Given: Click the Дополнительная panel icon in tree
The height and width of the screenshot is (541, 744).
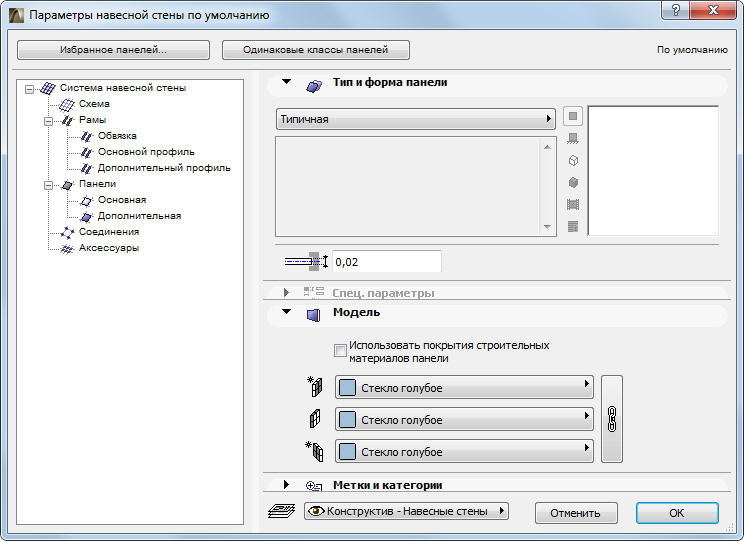Looking at the screenshot, I should tap(86, 217).
